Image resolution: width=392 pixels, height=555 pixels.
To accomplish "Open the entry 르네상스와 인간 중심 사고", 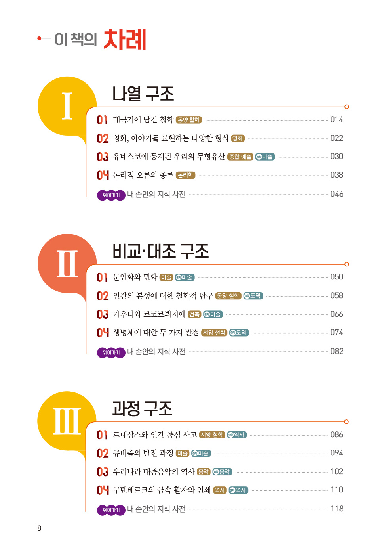I will click(155, 434).
